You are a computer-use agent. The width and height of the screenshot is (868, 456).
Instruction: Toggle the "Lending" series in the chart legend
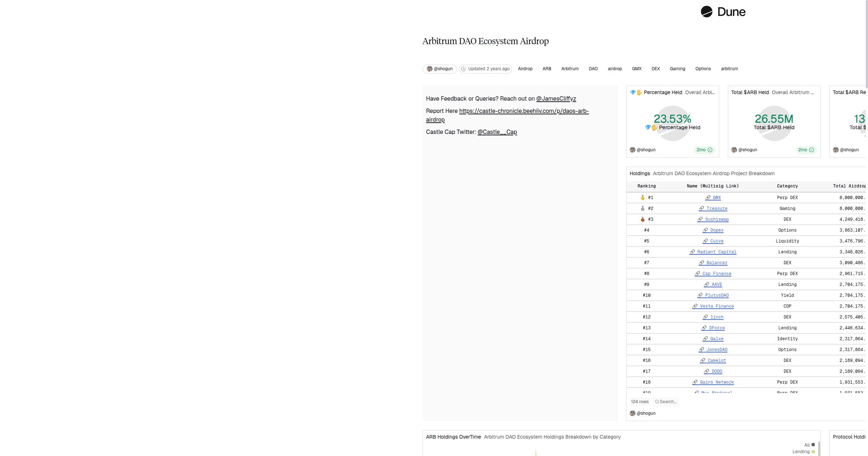801,451
